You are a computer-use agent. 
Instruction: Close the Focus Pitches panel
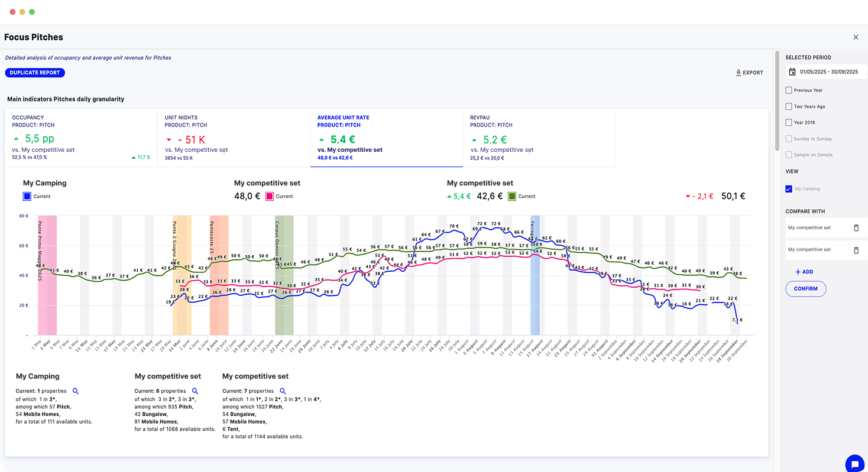pos(856,37)
